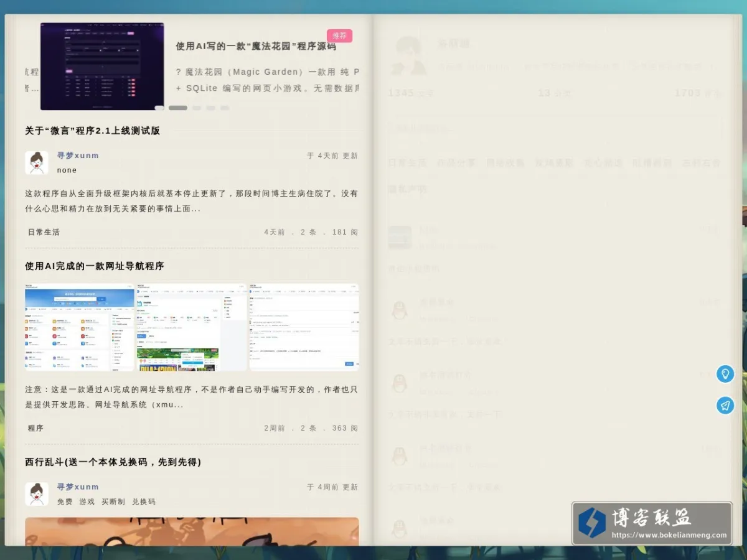Click excerpt starting 注意：这是一款通过AI完成的

pyautogui.click(x=192, y=397)
